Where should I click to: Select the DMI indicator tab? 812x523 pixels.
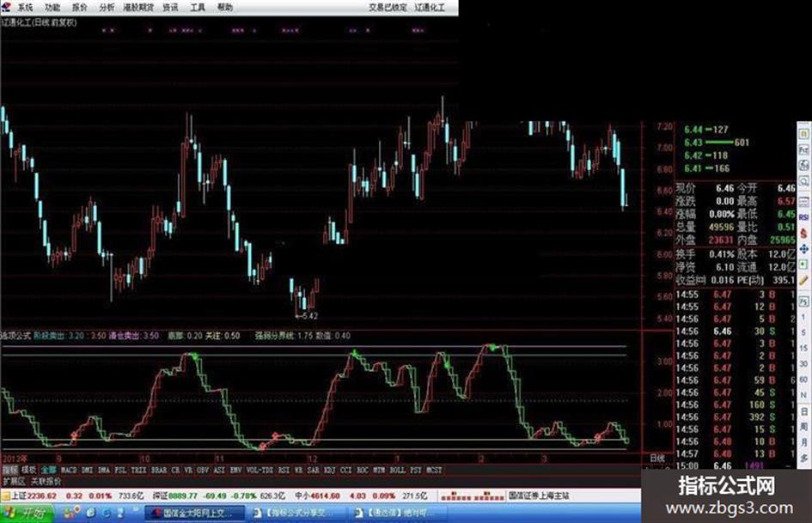[87, 470]
